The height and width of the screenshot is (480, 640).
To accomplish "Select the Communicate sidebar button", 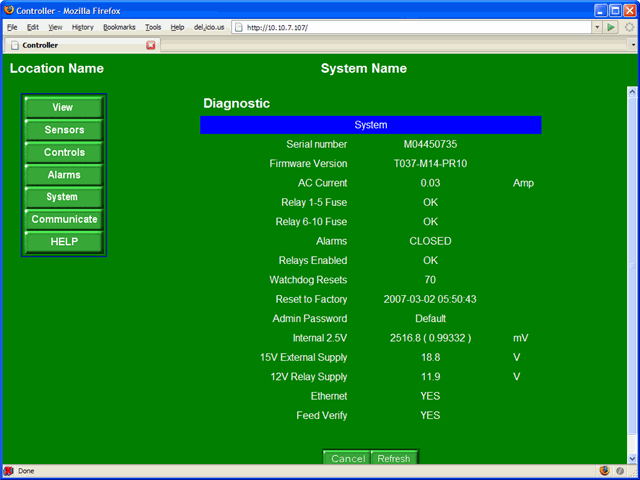I will [x=63, y=219].
